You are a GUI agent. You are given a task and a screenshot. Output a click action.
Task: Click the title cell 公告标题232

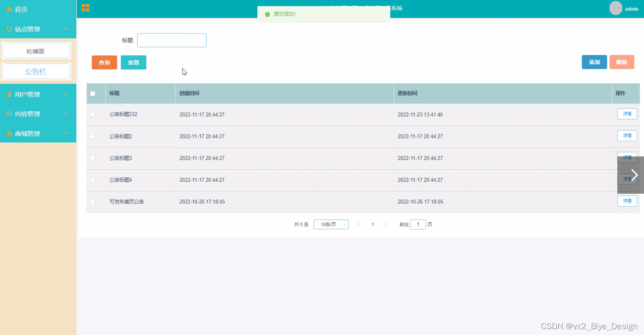[x=123, y=115]
